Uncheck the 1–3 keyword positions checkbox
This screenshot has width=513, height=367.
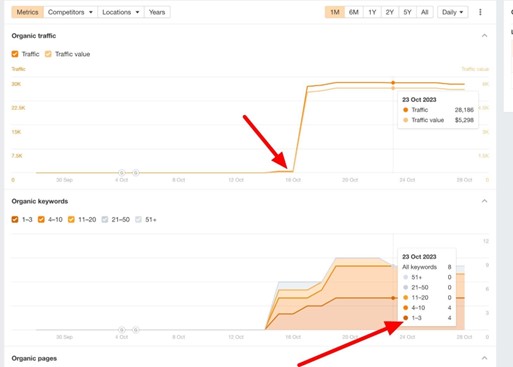(x=15, y=219)
